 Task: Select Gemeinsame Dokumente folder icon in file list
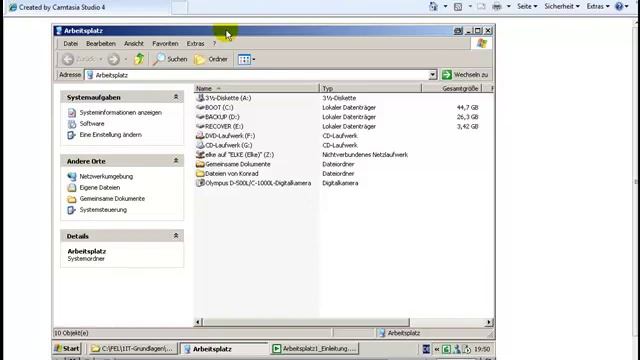tap(200, 164)
